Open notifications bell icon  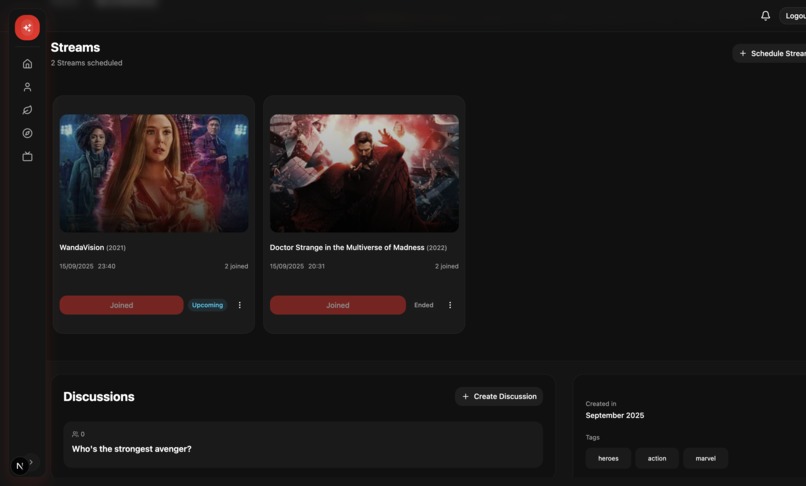(765, 16)
